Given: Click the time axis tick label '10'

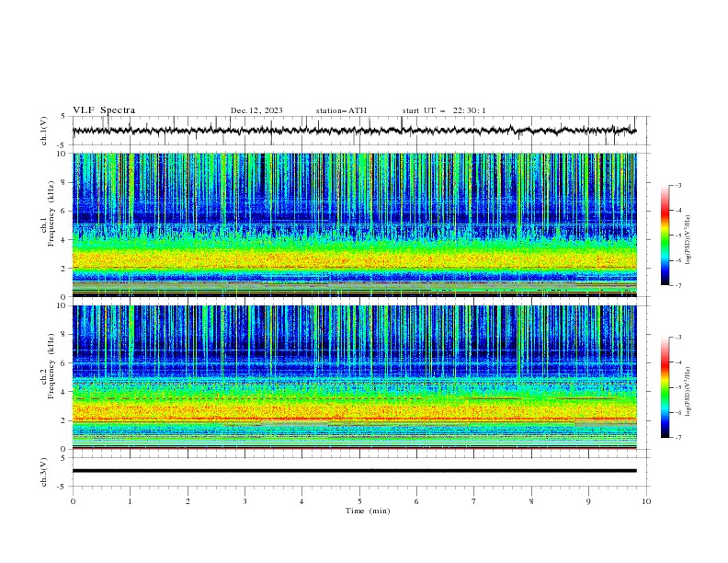Looking at the screenshot, I should pyautogui.click(x=646, y=501).
